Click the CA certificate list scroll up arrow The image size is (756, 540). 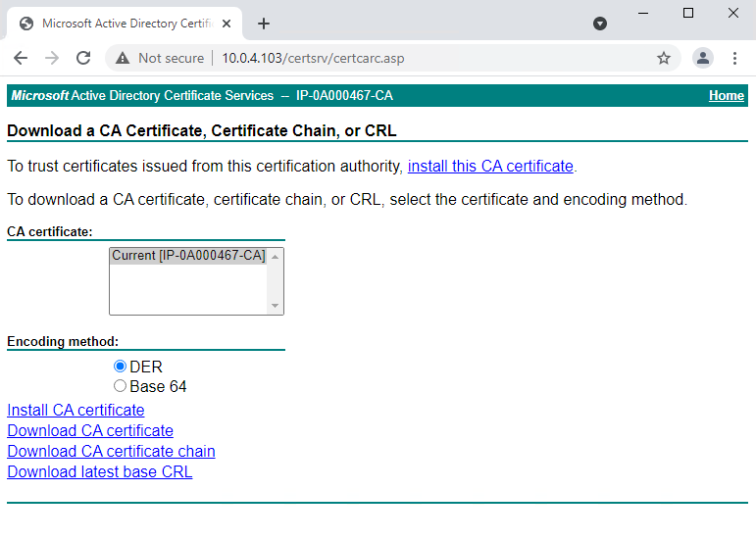[x=275, y=257]
